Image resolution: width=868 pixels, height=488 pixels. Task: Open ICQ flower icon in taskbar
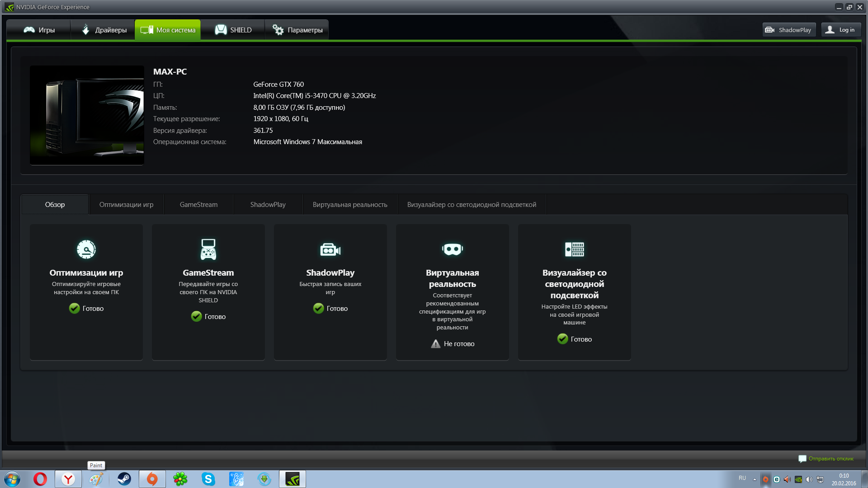tap(180, 479)
